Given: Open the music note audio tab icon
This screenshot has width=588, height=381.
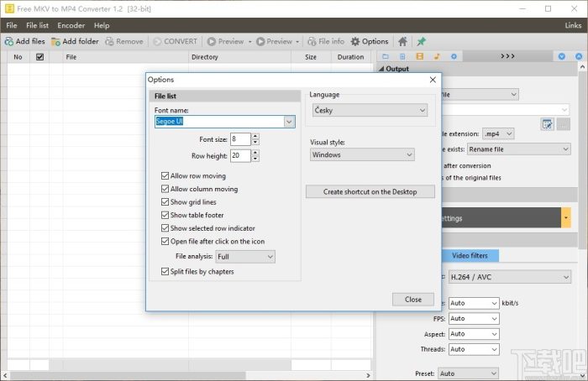Looking at the screenshot, I should tap(437, 56).
